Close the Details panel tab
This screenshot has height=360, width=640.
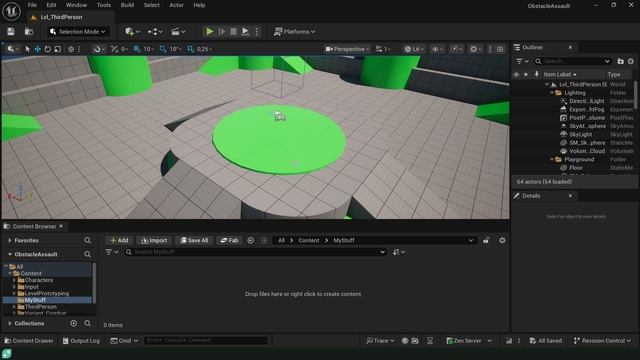(x=570, y=196)
